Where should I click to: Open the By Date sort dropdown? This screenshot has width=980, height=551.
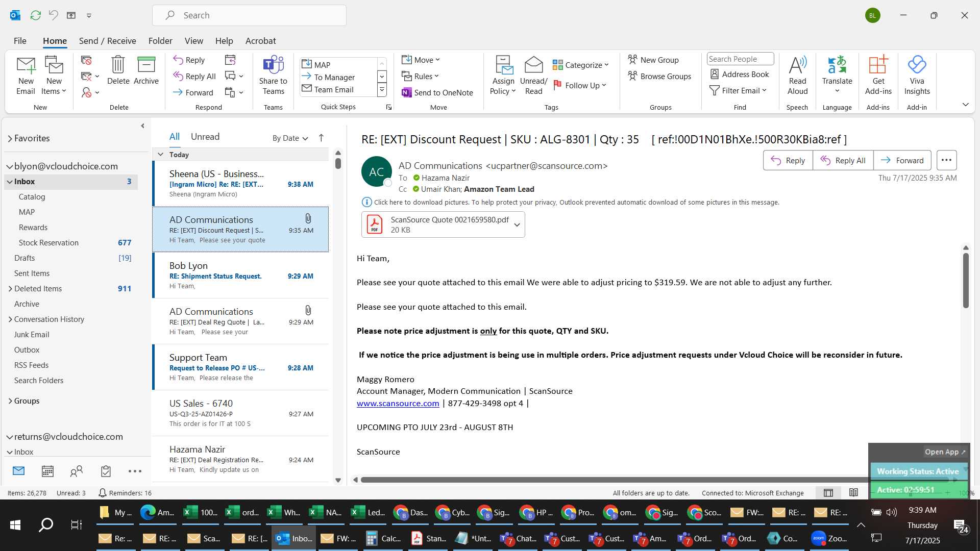[x=290, y=138]
